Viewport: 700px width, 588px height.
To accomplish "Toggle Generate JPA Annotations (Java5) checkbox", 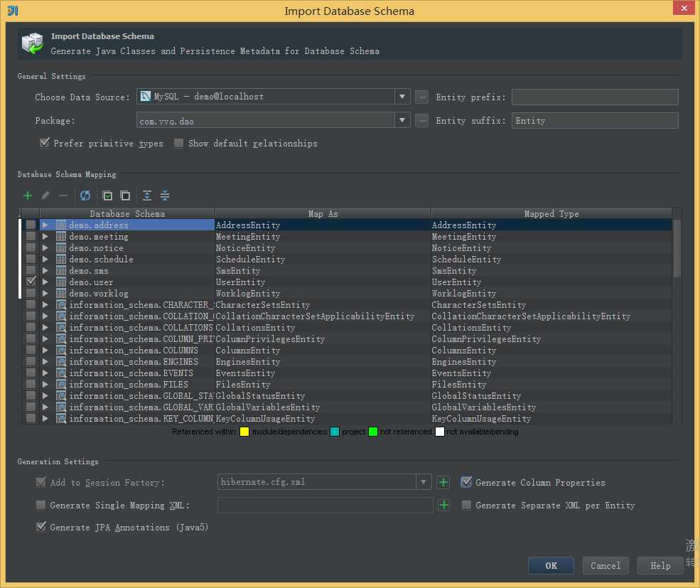I will (41, 526).
